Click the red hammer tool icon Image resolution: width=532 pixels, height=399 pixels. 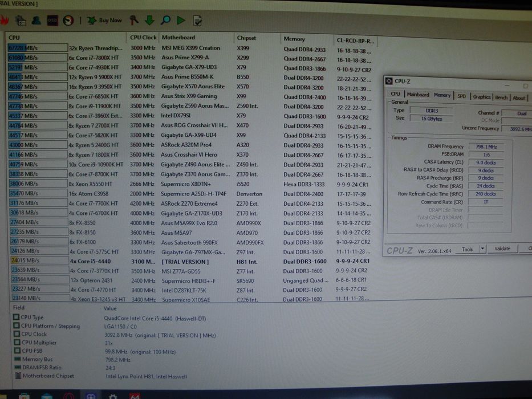[133, 21]
